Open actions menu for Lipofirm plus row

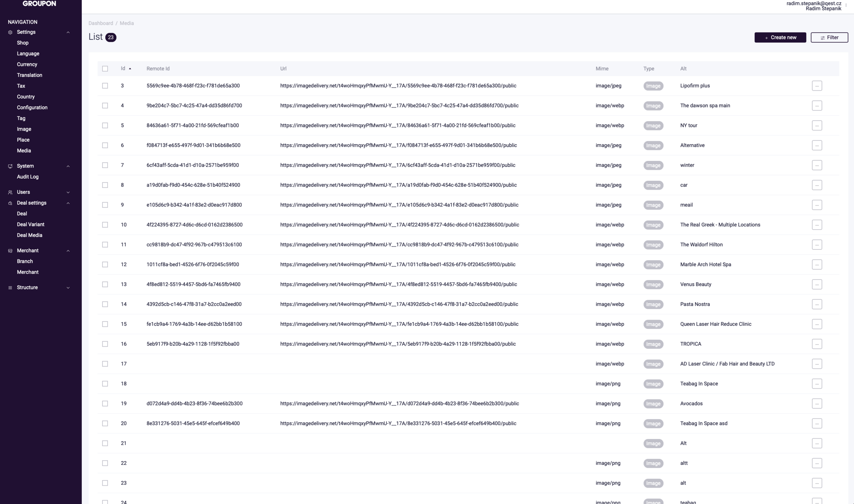pos(817,86)
